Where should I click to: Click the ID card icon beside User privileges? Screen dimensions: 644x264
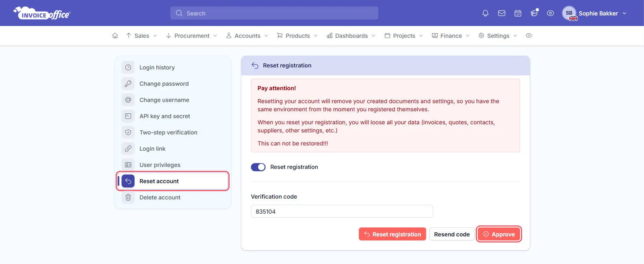click(x=128, y=165)
